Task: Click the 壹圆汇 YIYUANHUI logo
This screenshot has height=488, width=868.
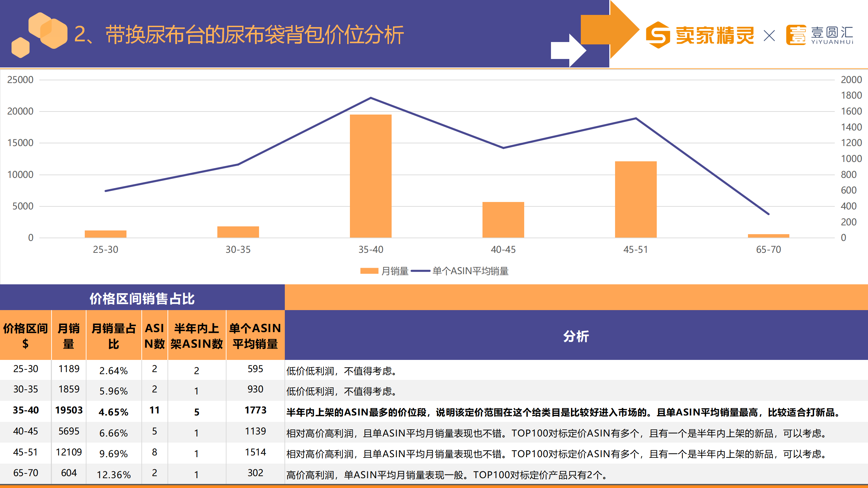Action: 820,35
